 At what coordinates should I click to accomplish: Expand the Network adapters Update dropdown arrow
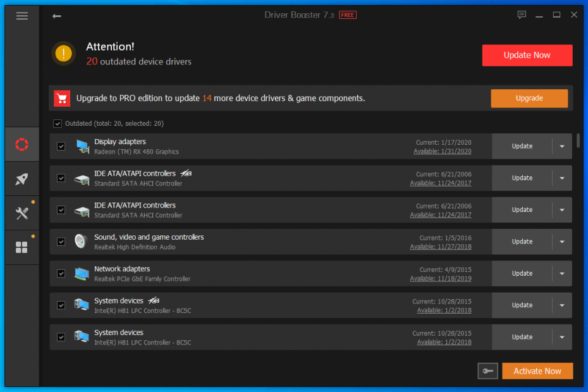[x=562, y=274]
